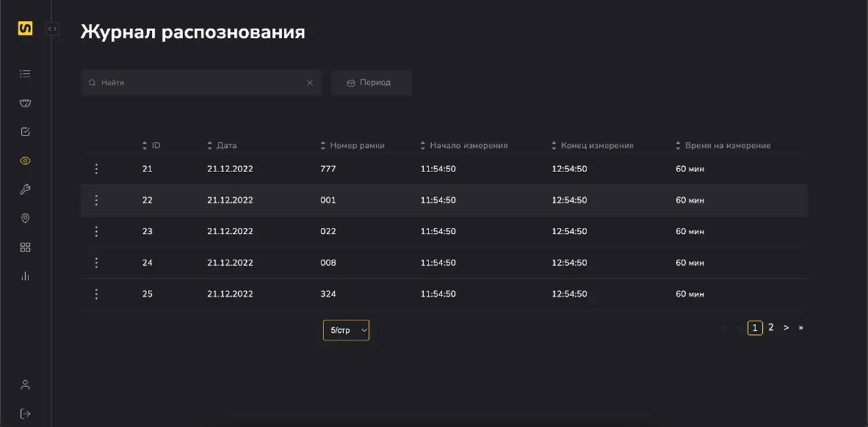Viewport: 868px width, 427px height.
Task: Clear the search field with the X icon
Action: [x=310, y=82]
